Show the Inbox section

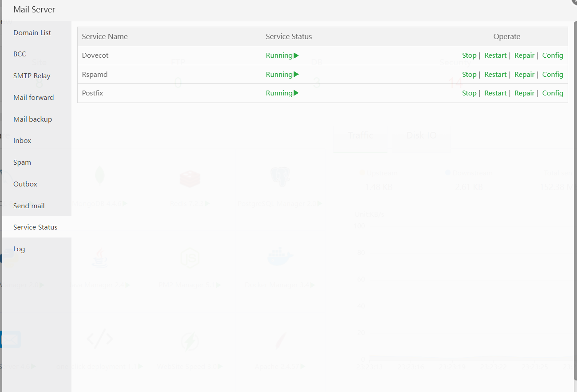(36, 141)
